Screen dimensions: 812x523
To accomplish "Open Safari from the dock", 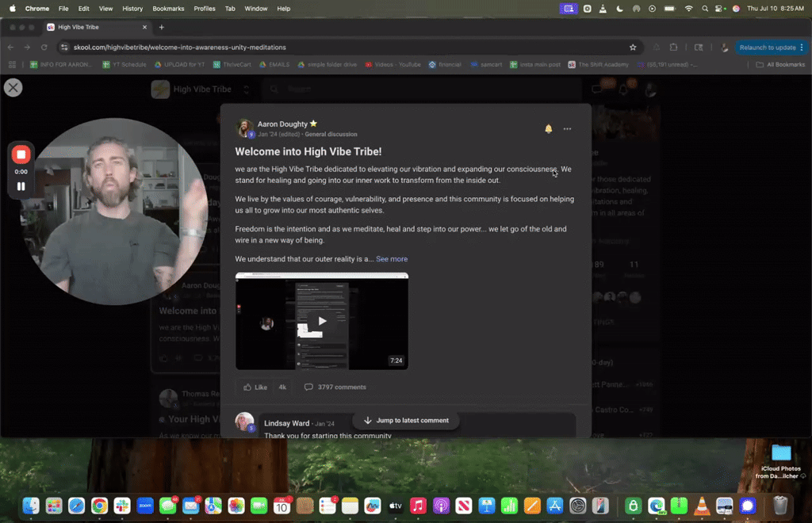I will point(77,506).
